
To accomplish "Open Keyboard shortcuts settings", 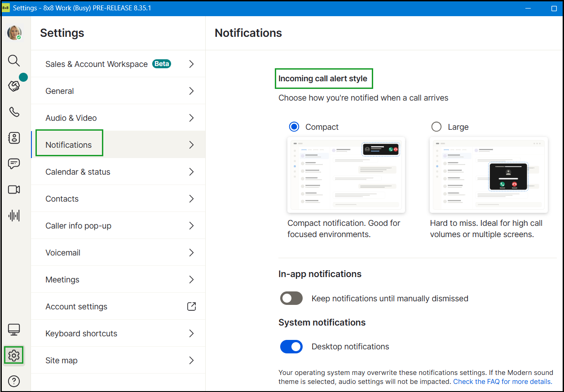I will click(118, 333).
